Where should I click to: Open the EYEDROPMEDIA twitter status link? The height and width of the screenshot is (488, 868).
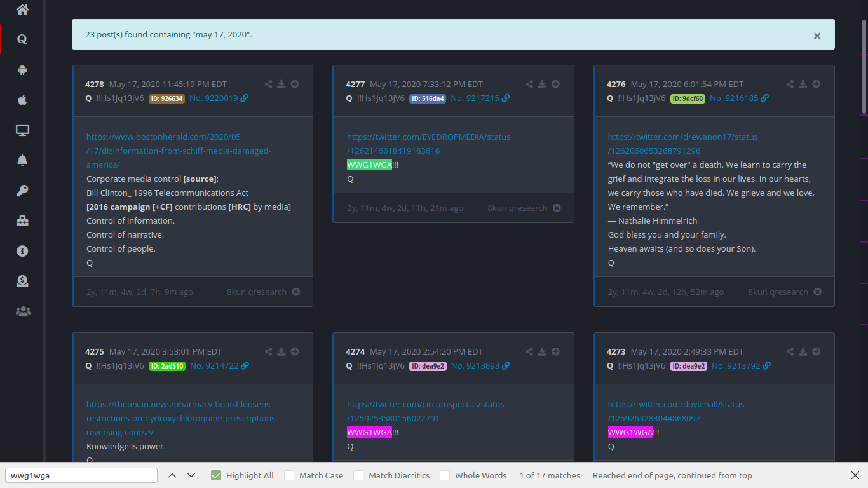pyautogui.click(x=428, y=144)
